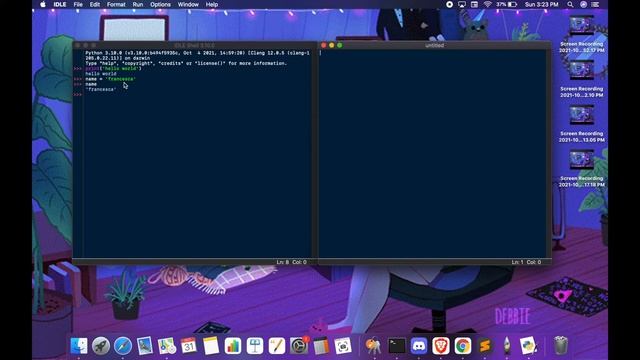640x360 pixels.
Task: Open Numbers app in the dock
Action: coord(233,346)
